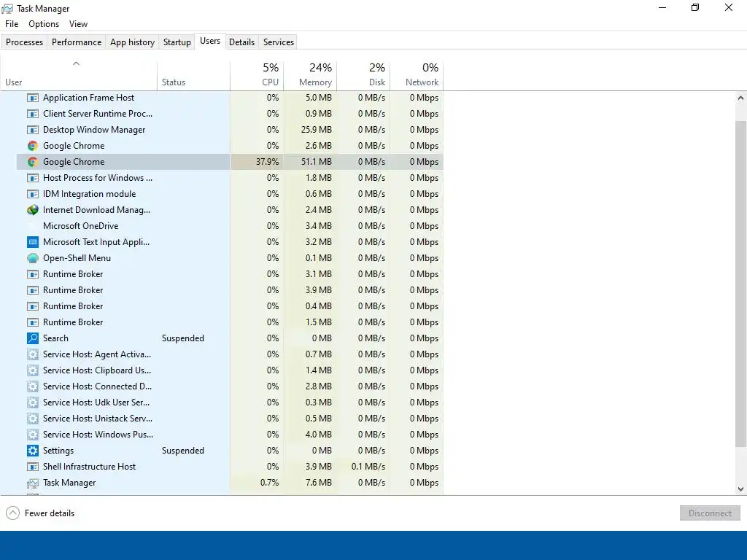Screen dimensions: 747x560
Task: Select the Microsoft OneDrive row
Action: 230,226
